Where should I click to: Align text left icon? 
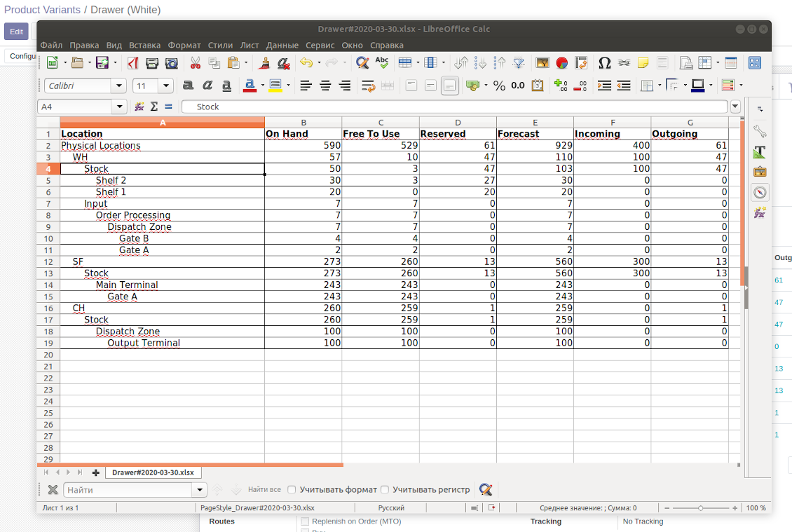[306, 86]
